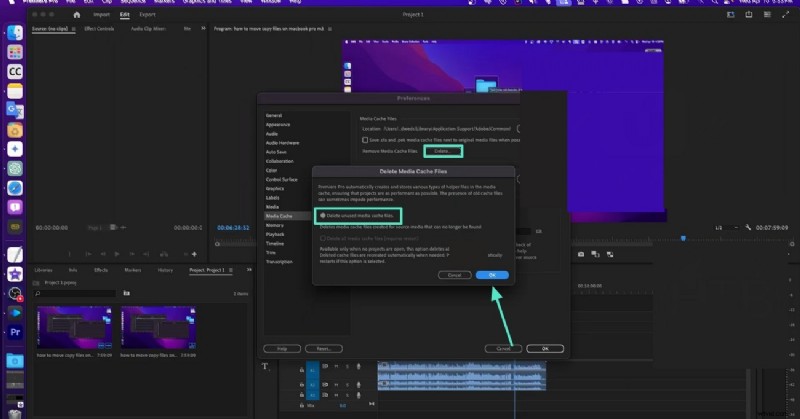Click OK in Delete Media Cache Files dialog

coord(492,275)
